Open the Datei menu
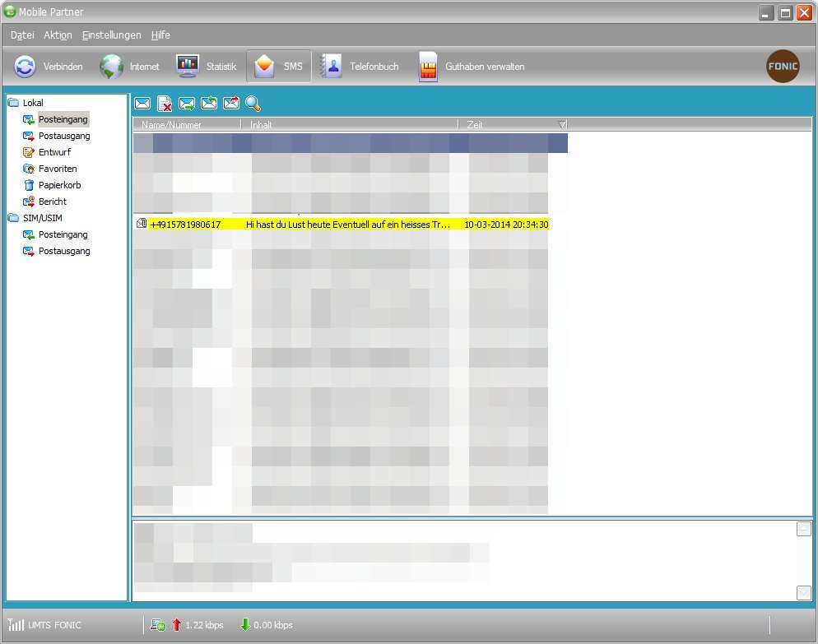The width and height of the screenshot is (818, 644). [22, 35]
